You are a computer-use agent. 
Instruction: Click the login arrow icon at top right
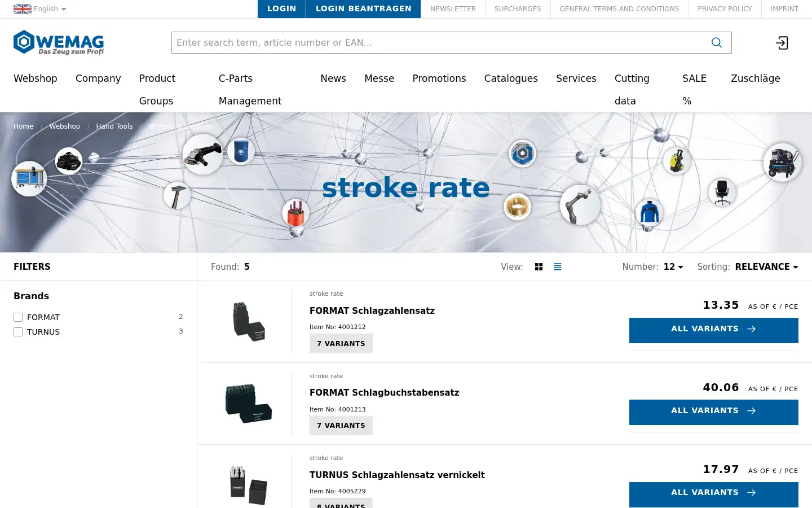(x=782, y=43)
